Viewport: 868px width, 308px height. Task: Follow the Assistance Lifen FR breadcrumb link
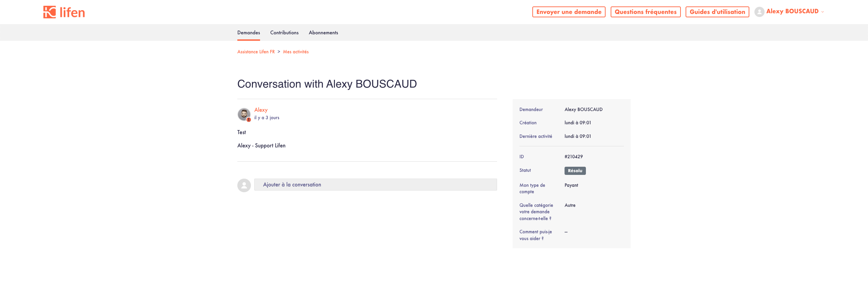click(256, 52)
